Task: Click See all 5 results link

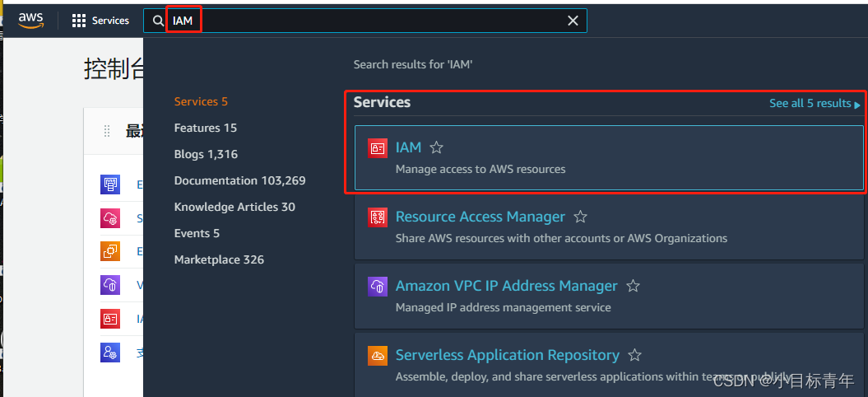Action: pyautogui.click(x=810, y=103)
